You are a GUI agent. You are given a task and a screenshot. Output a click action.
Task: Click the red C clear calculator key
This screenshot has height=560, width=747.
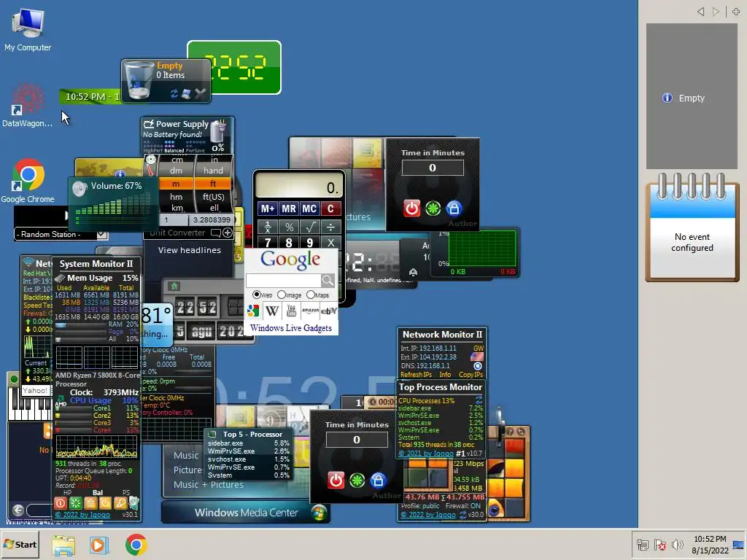pyautogui.click(x=330, y=209)
